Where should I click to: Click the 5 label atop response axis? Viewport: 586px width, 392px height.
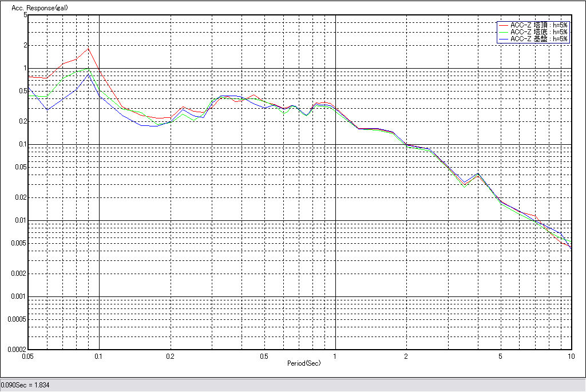(25, 15)
